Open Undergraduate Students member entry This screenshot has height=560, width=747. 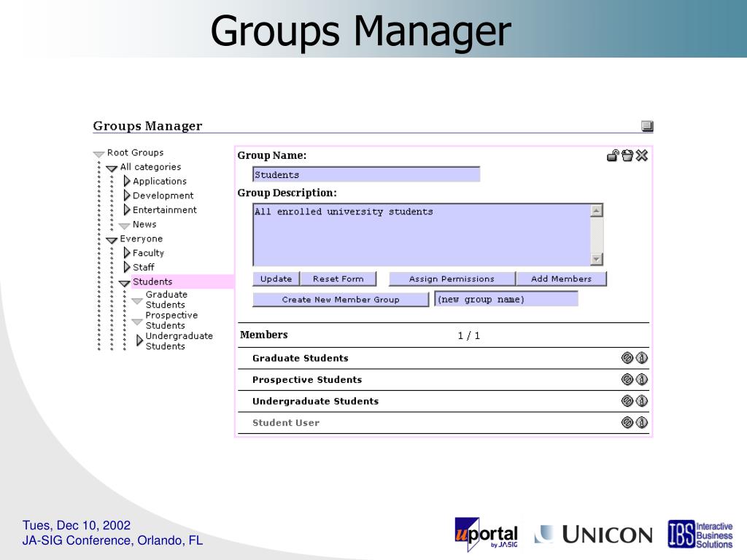315,401
